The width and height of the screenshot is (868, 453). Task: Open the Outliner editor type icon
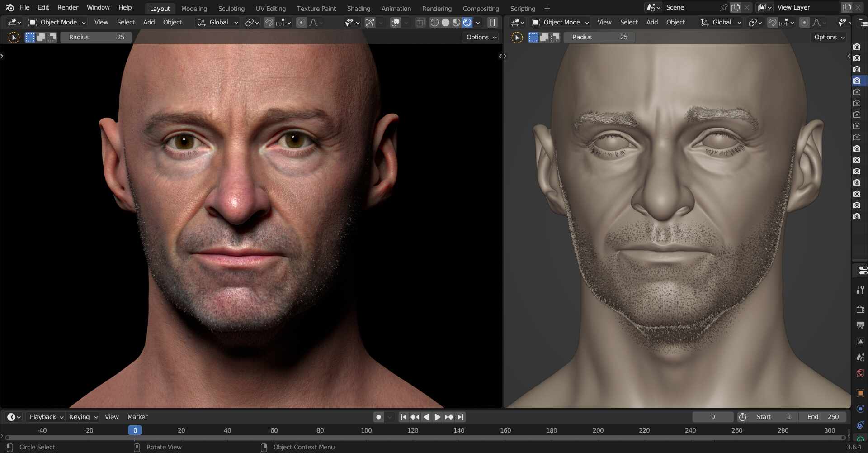click(863, 22)
